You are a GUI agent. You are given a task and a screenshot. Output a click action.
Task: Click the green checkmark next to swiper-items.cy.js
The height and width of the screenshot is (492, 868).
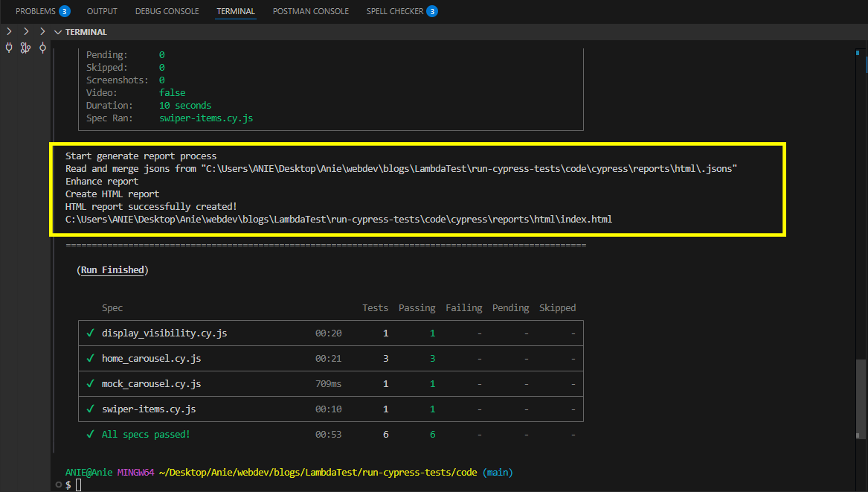(90, 409)
